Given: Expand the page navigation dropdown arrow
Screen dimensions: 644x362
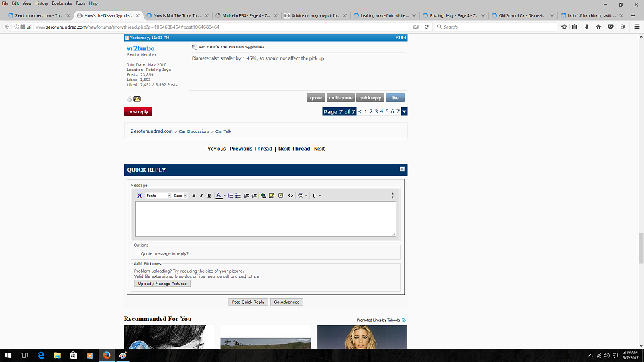Looking at the screenshot, I should click(404, 111).
